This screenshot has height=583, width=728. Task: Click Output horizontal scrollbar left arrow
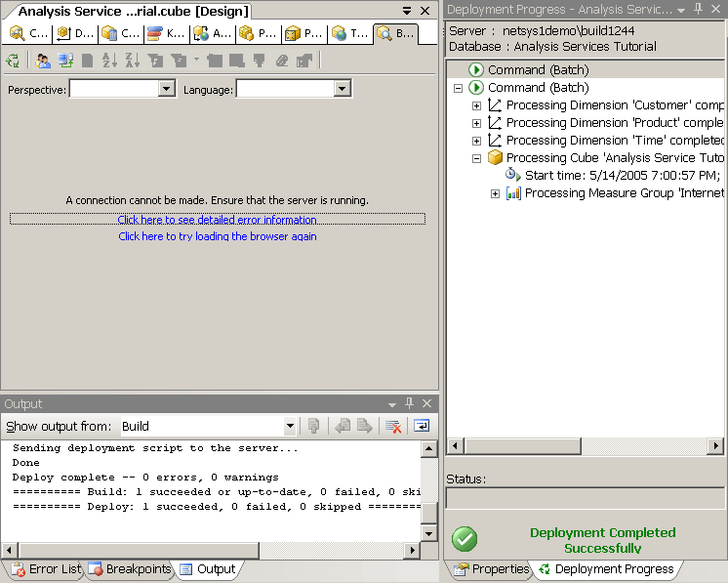tap(9, 551)
